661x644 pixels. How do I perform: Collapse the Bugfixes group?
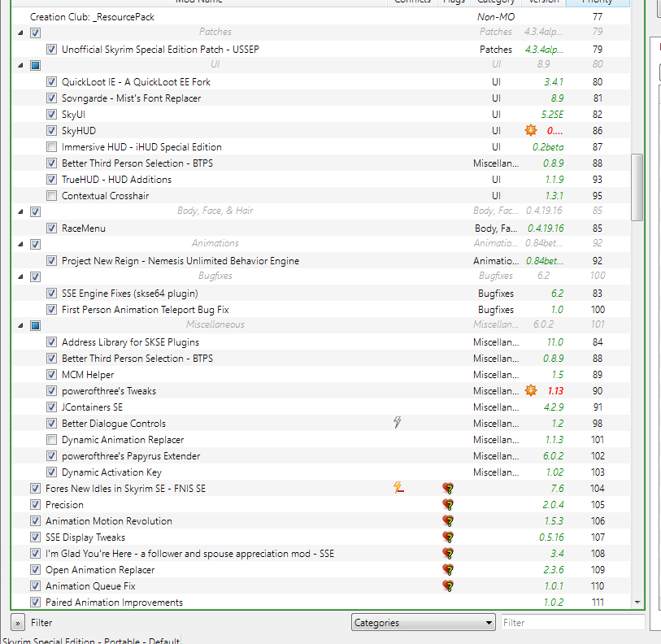20,276
